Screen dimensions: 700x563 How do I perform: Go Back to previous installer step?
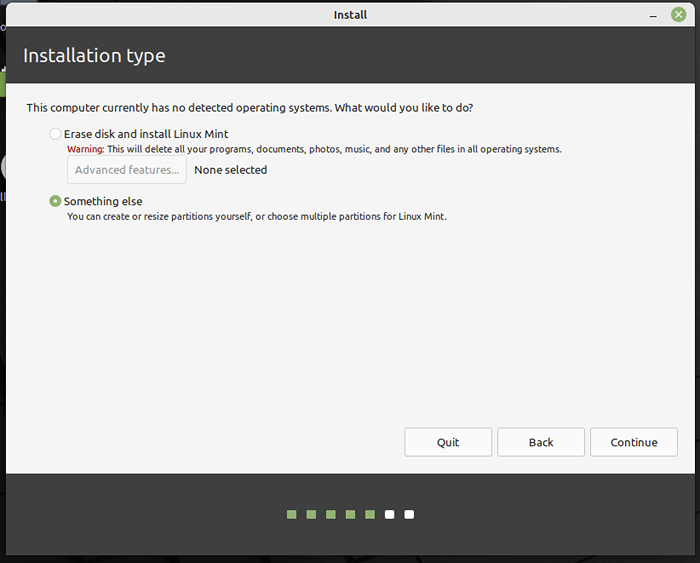coord(541,442)
